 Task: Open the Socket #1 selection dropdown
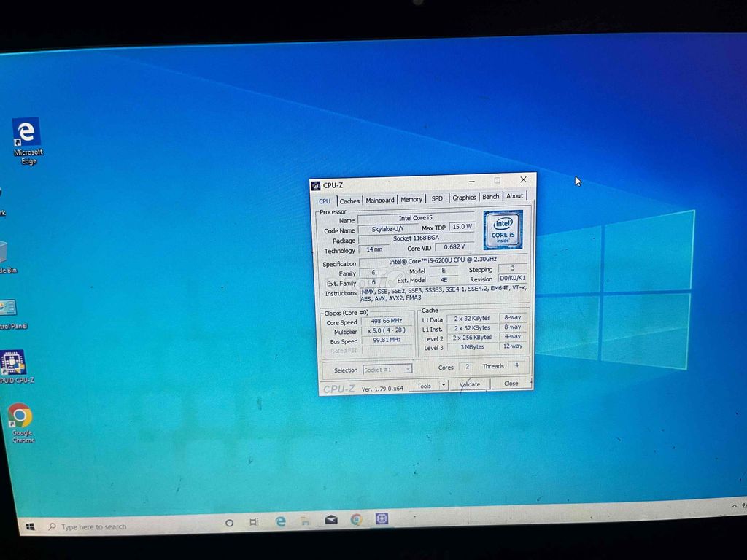387,370
